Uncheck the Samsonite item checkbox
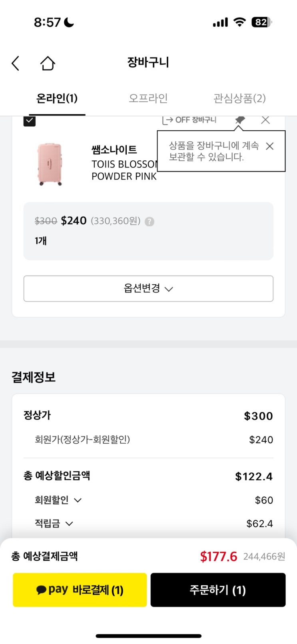 coord(30,121)
